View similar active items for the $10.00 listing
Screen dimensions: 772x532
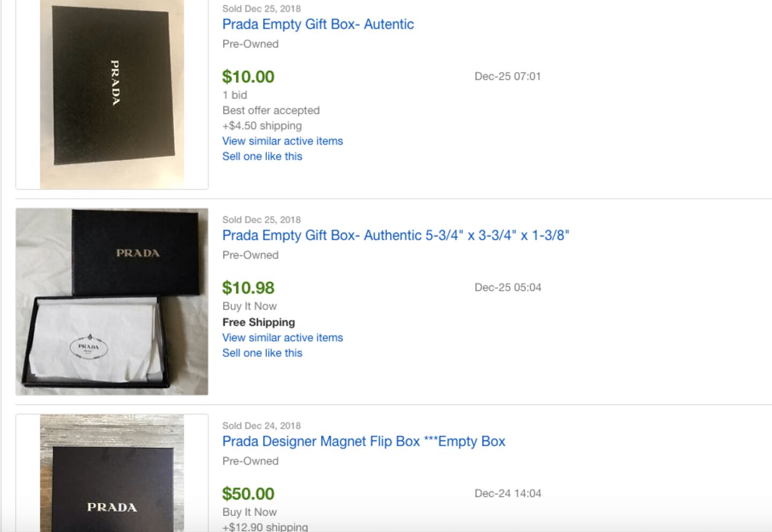pos(283,141)
